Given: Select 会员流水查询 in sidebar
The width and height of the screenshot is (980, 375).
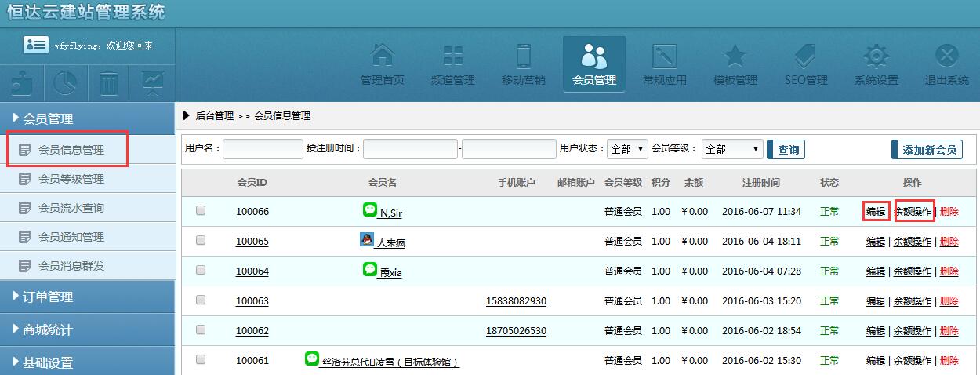Looking at the screenshot, I should click(x=71, y=208).
